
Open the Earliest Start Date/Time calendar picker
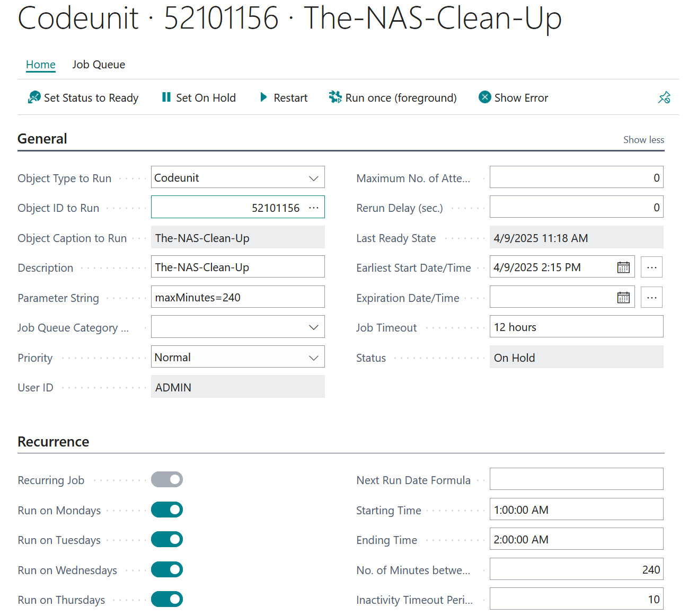pyautogui.click(x=623, y=267)
